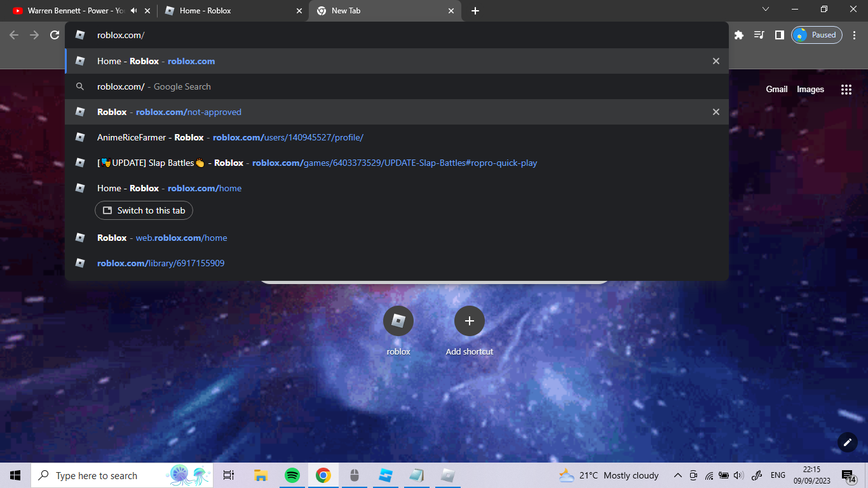This screenshot has width=868, height=488.
Task: Click the Type here to search box
Action: (122, 475)
